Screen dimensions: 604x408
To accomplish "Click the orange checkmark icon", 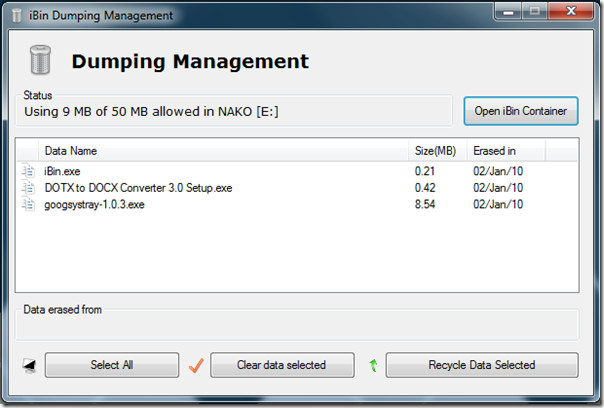I will [x=196, y=365].
